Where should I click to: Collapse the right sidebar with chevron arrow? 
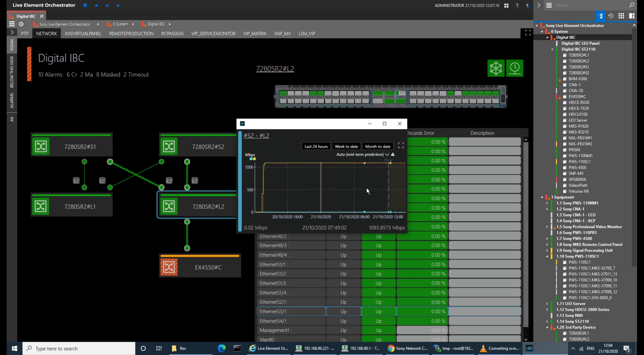pyautogui.click(x=539, y=5)
